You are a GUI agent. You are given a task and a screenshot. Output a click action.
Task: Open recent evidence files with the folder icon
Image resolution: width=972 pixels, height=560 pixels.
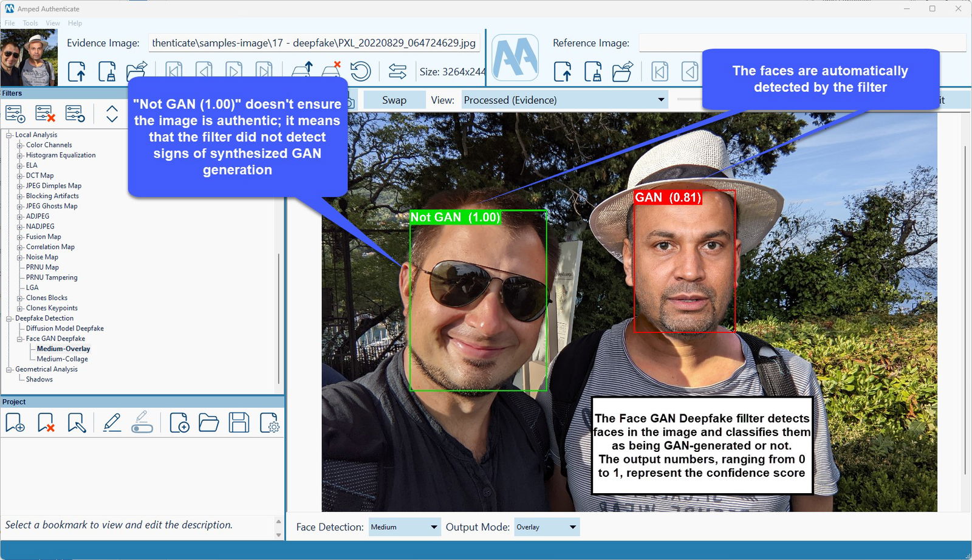pyautogui.click(x=137, y=71)
